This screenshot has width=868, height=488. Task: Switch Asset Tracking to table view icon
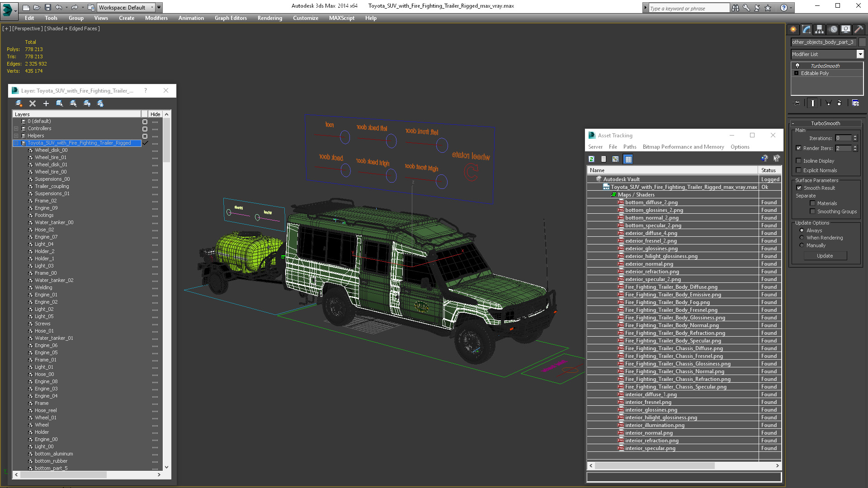pyautogui.click(x=628, y=159)
